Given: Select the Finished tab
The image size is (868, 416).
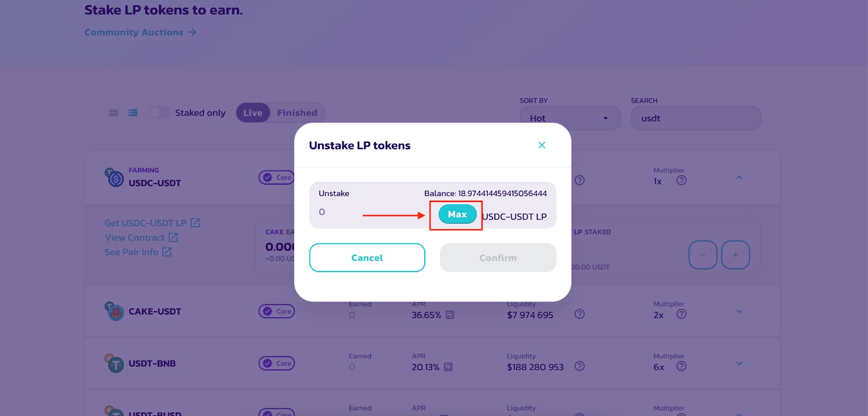Looking at the screenshot, I should (x=297, y=112).
